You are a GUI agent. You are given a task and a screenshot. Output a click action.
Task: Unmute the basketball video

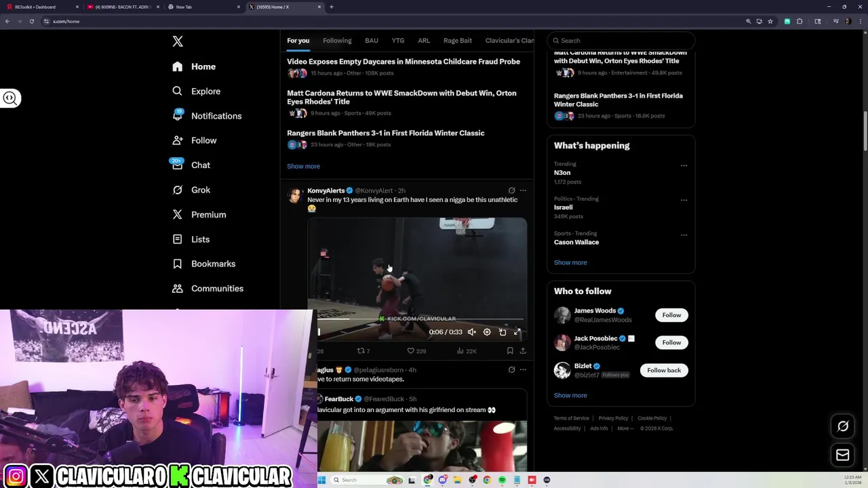tap(472, 332)
